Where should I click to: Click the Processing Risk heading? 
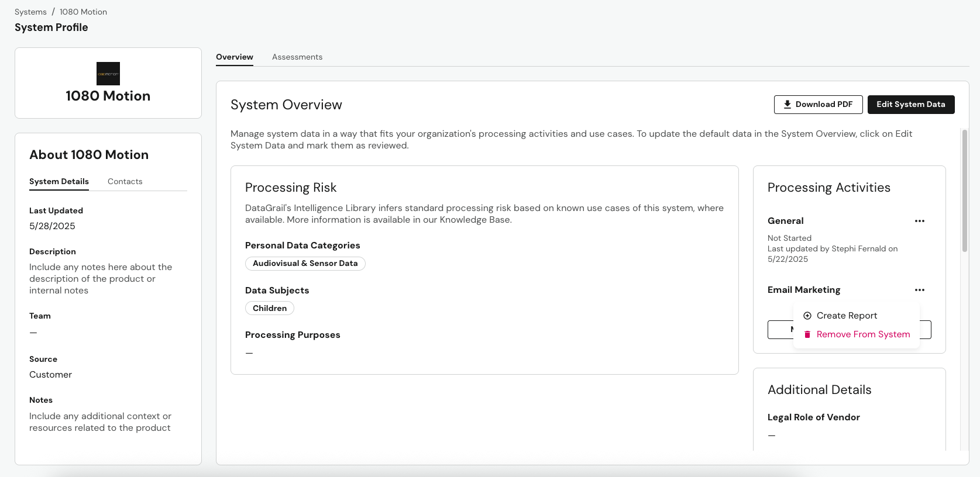291,188
